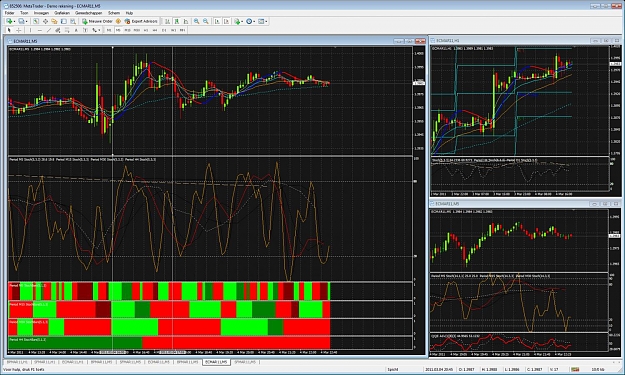Toggle the Expert Advisors button

tap(141, 21)
